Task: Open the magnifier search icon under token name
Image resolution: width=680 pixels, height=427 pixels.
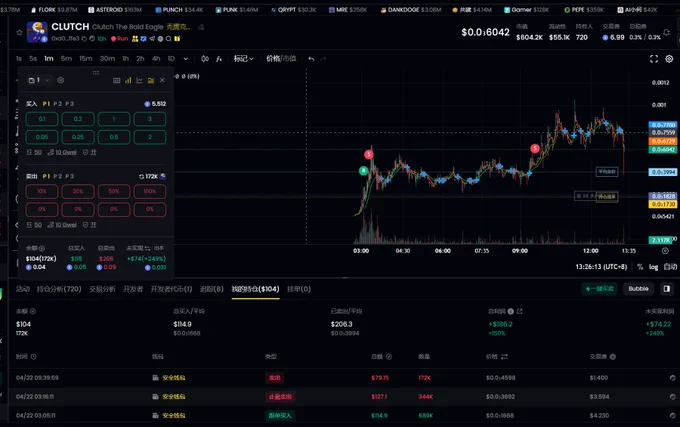Action: pyautogui.click(x=168, y=39)
